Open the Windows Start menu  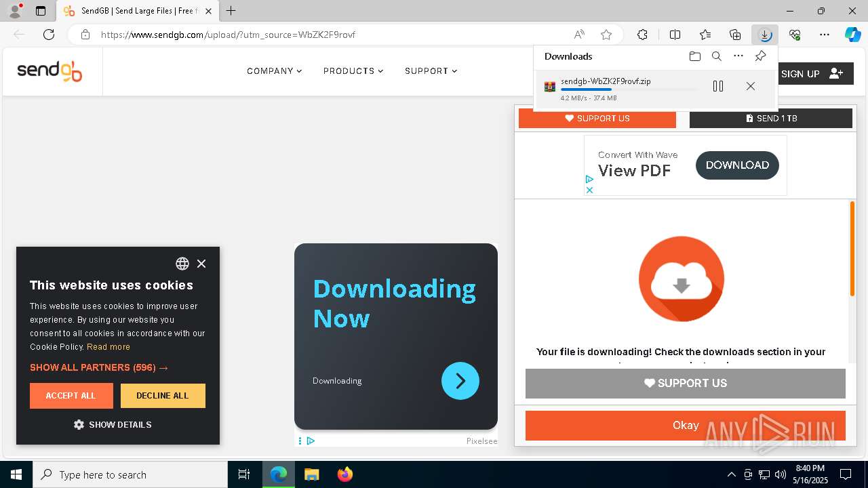pyautogui.click(x=16, y=474)
